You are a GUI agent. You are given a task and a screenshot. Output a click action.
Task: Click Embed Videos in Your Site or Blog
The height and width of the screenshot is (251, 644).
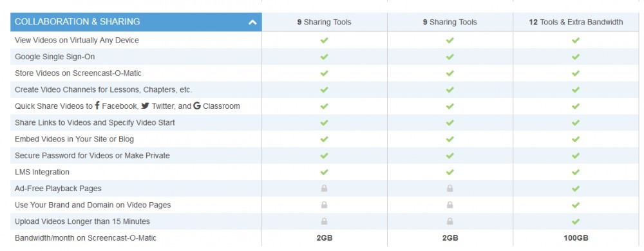(x=74, y=140)
